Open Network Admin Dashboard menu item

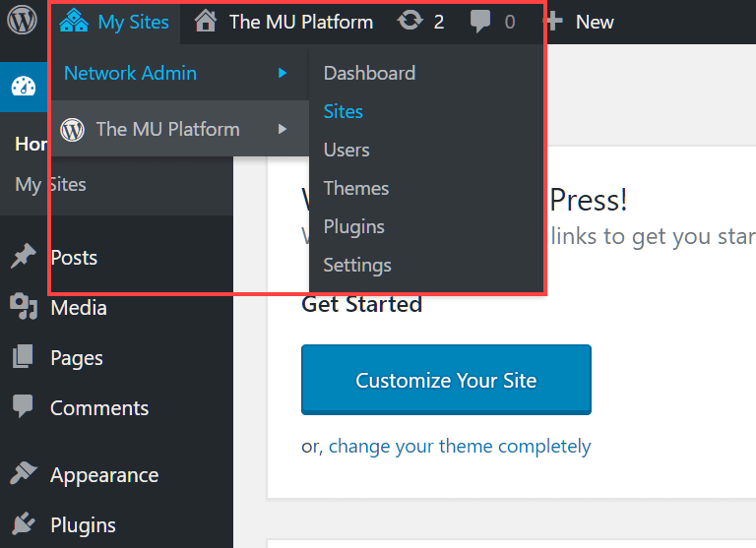[x=369, y=73]
